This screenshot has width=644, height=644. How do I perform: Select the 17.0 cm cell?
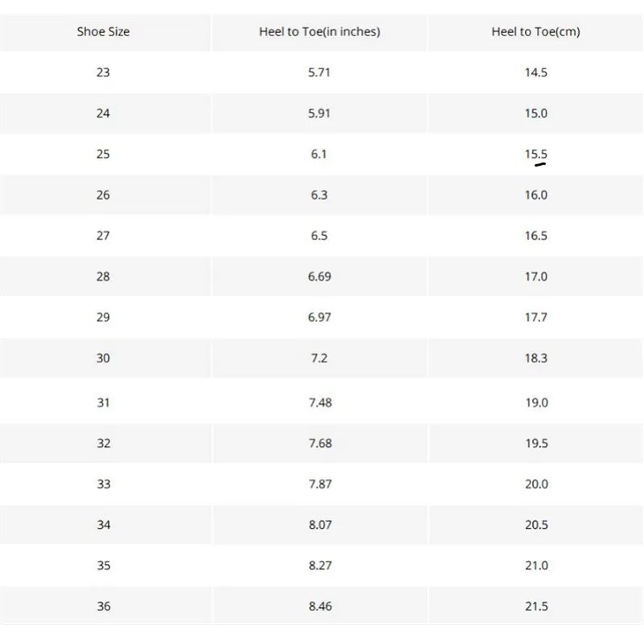pos(536,277)
